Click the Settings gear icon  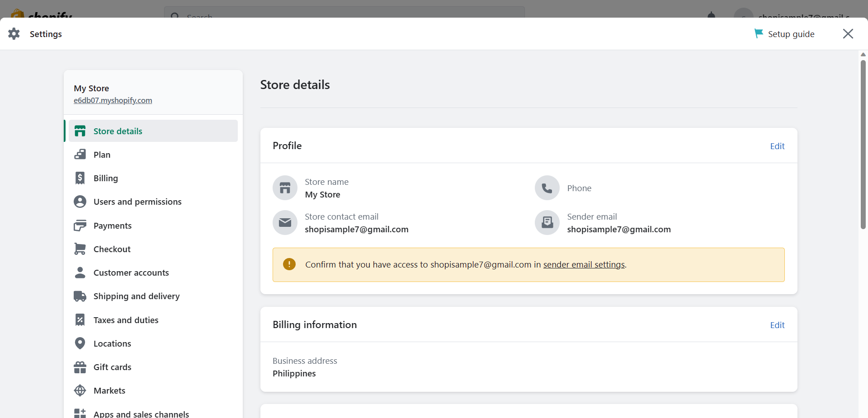[14, 34]
